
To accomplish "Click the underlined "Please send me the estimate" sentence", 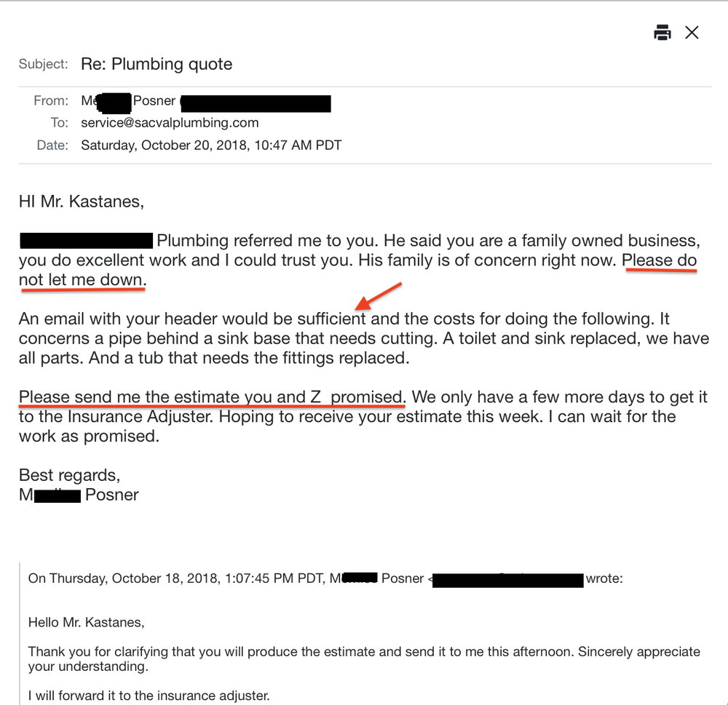I will [211, 397].
